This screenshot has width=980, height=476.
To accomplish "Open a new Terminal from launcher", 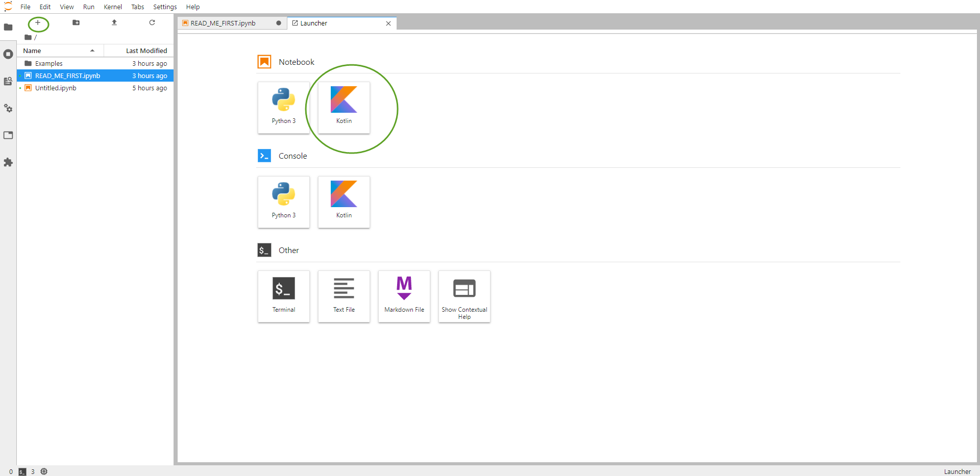I will 283,296.
